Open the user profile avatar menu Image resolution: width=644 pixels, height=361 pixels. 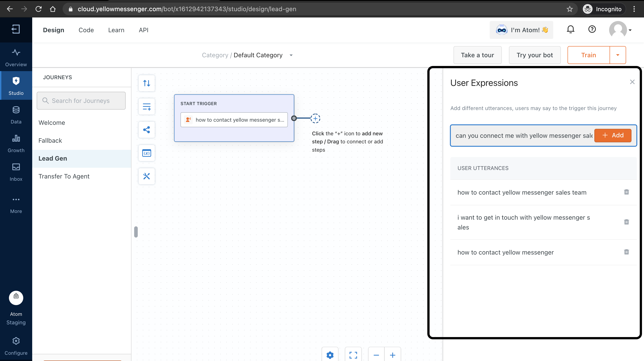(x=620, y=30)
